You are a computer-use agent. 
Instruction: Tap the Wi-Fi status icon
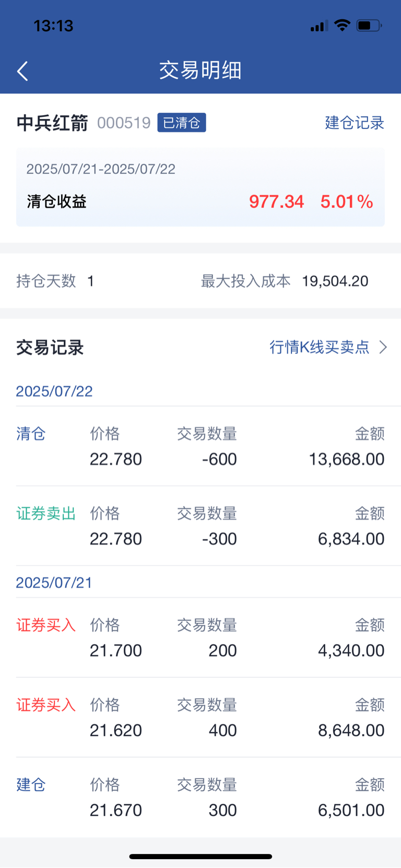[x=342, y=25]
